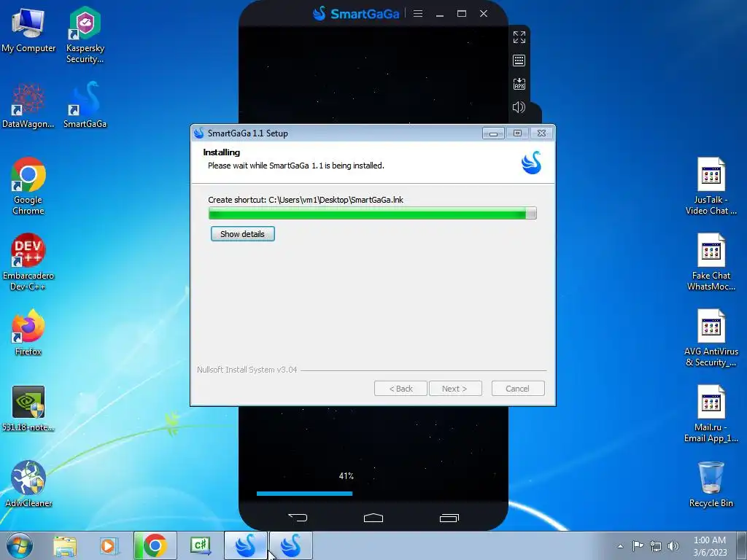The image size is (747, 560).
Task: Select the Recycle Bin icon
Action: [x=711, y=484]
